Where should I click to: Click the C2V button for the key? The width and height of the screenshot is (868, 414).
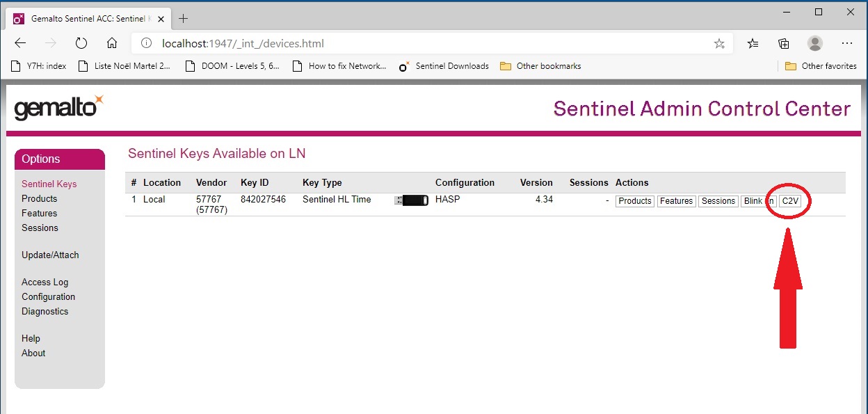click(x=789, y=201)
